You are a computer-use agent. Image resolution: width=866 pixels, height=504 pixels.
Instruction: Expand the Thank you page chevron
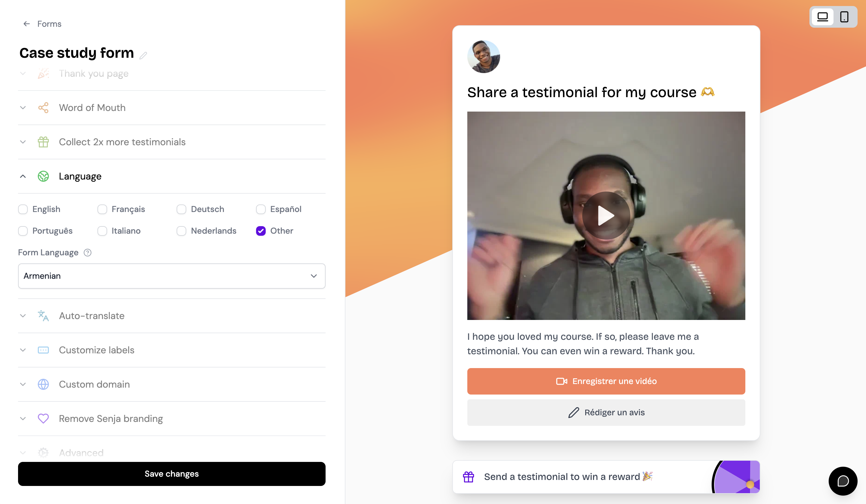click(23, 73)
